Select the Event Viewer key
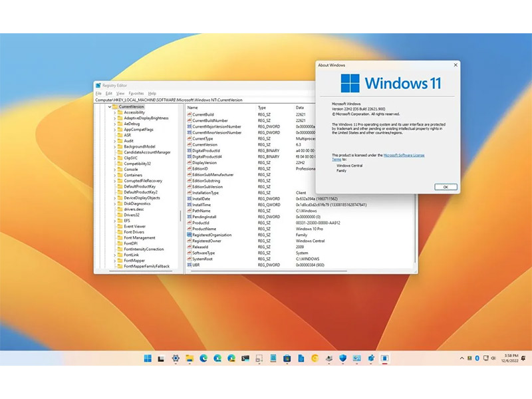Screen dimensions: 532x399 tap(135, 226)
